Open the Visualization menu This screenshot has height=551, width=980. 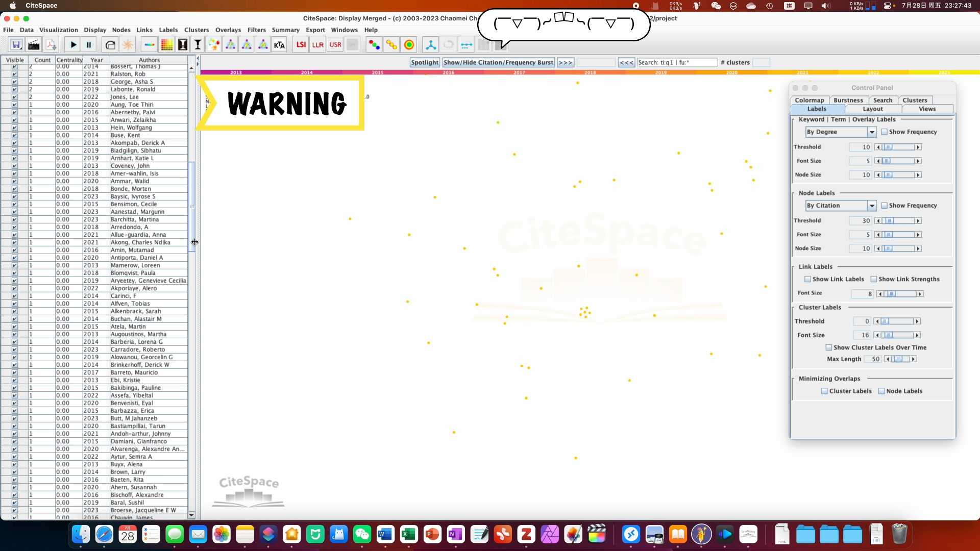coord(59,29)
